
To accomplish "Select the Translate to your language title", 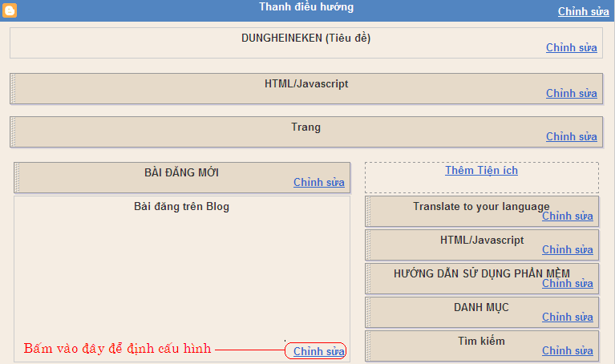I will click(481, 207).
